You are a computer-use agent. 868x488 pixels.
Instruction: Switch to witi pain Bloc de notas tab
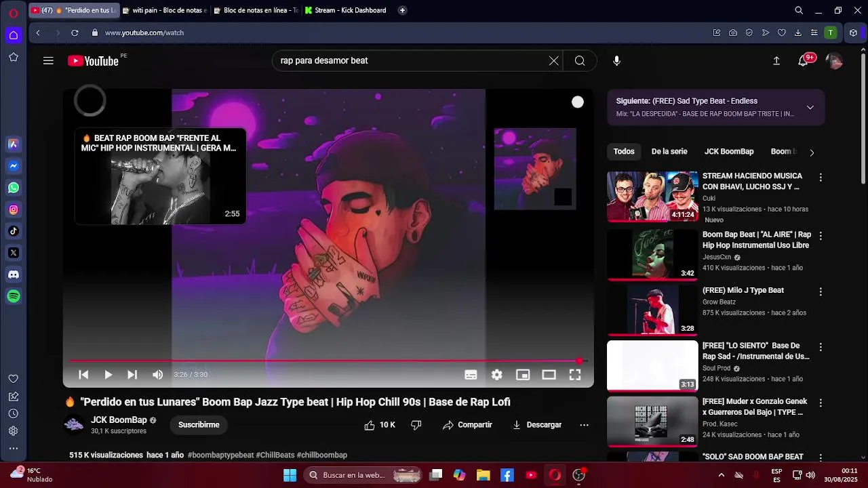(163, 10)
